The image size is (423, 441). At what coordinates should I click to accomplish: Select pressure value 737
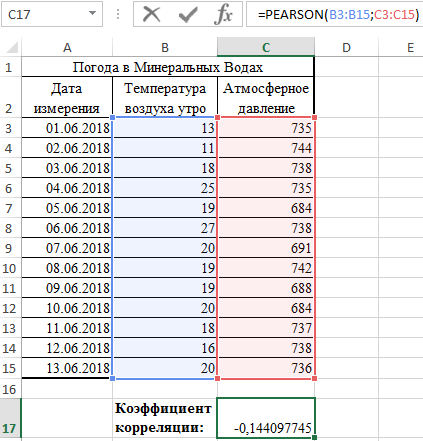[x=266, y=328]
